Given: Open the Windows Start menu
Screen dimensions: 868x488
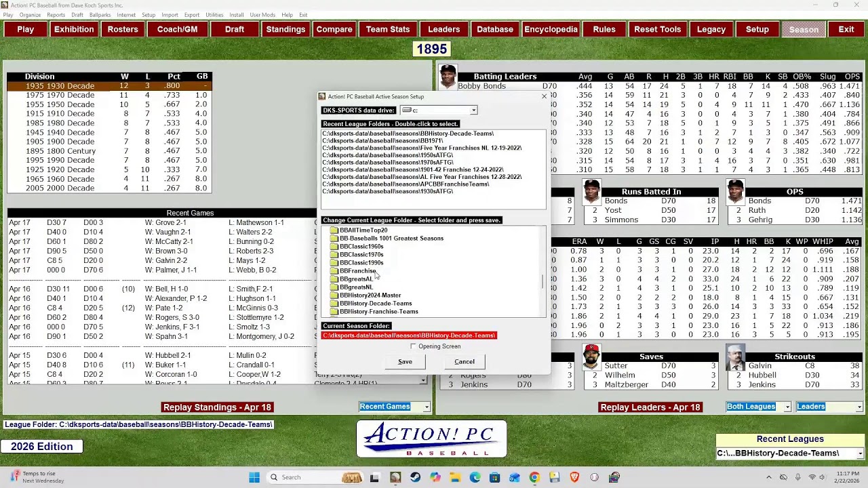Looking at the screenshot, I should tap(254, 477).
